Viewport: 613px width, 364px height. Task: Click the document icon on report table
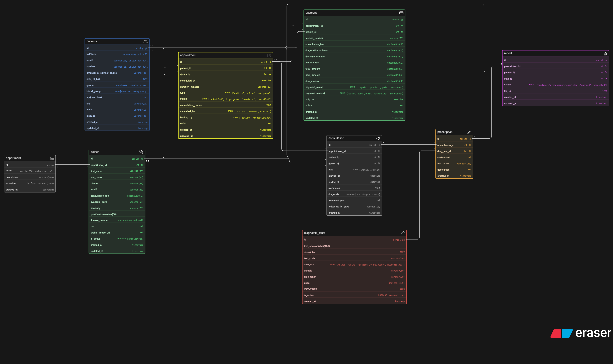coord(605,54)
